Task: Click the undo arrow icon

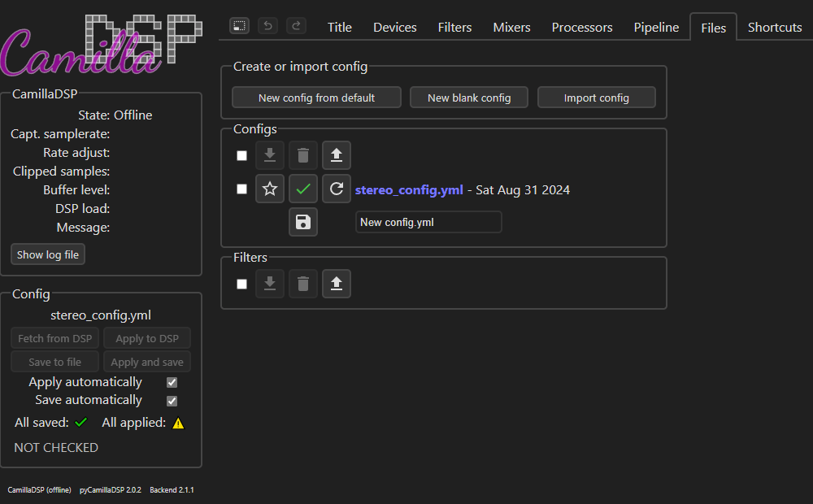Action: (x=267, y=25)
